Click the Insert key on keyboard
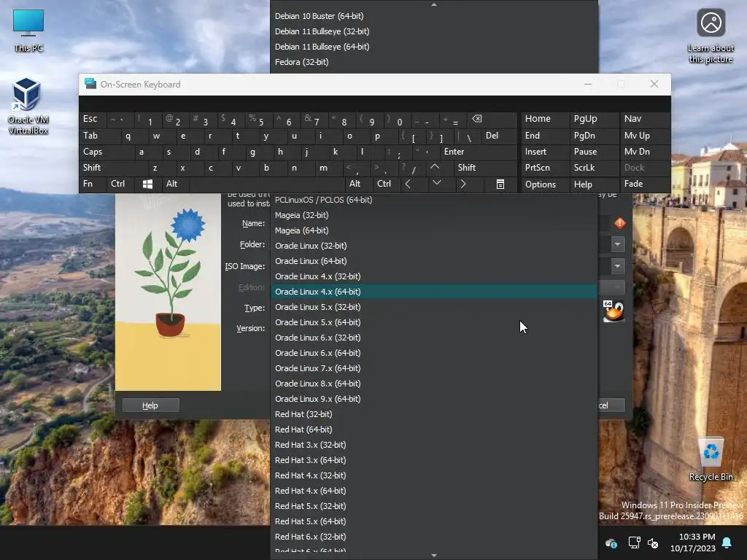747x560 pixels. (545, 152)
